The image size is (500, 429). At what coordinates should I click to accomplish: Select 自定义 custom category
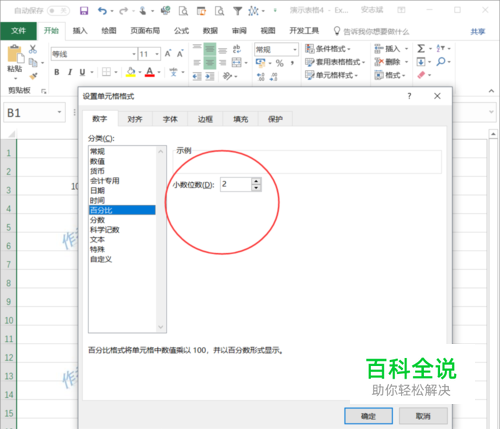(x=122, y=259)
